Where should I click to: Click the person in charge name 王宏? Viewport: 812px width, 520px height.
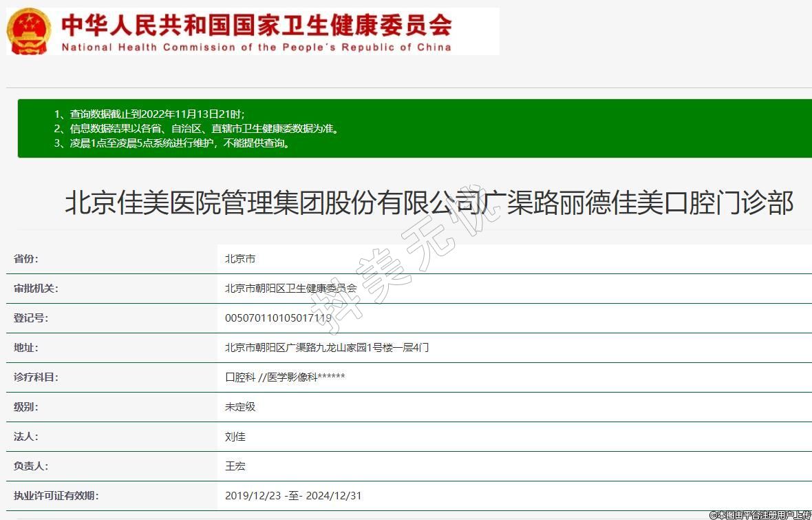coord(235,466)
